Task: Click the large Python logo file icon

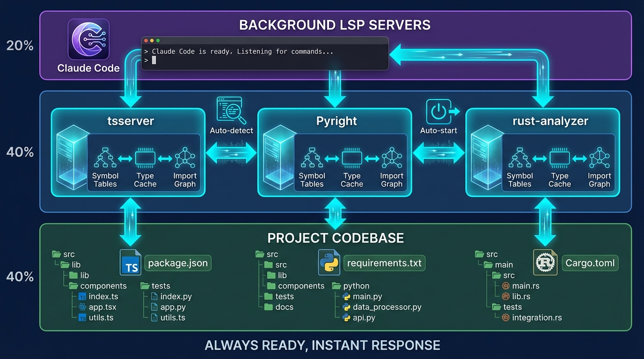Action: [329, 262]
